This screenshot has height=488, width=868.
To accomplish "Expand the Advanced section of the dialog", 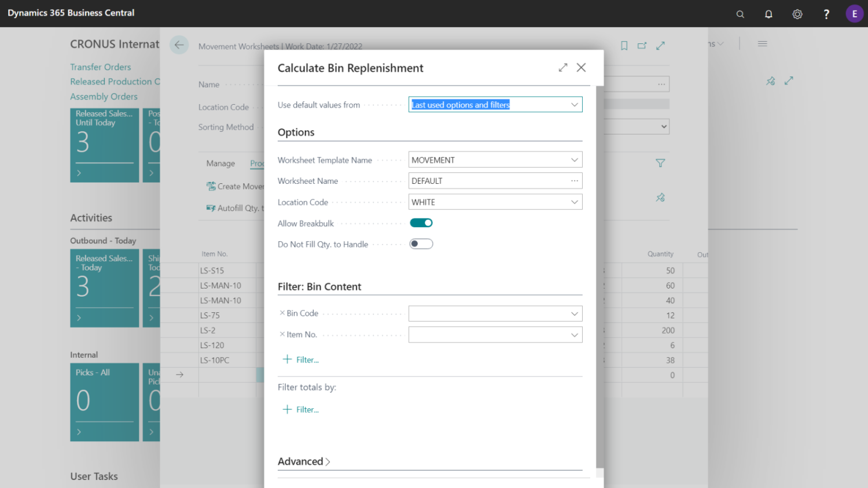I will pos(304,461).
